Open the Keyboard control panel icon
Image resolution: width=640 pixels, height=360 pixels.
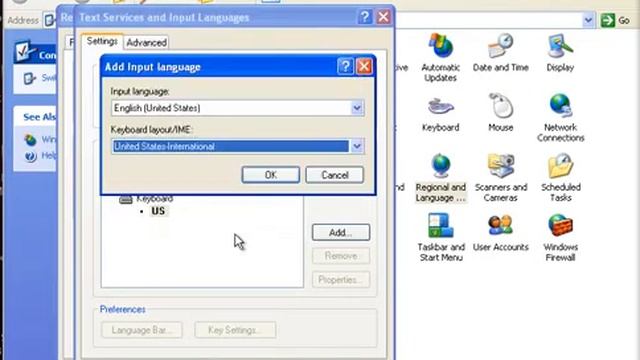pyautogui.click(x=440, y=106)
